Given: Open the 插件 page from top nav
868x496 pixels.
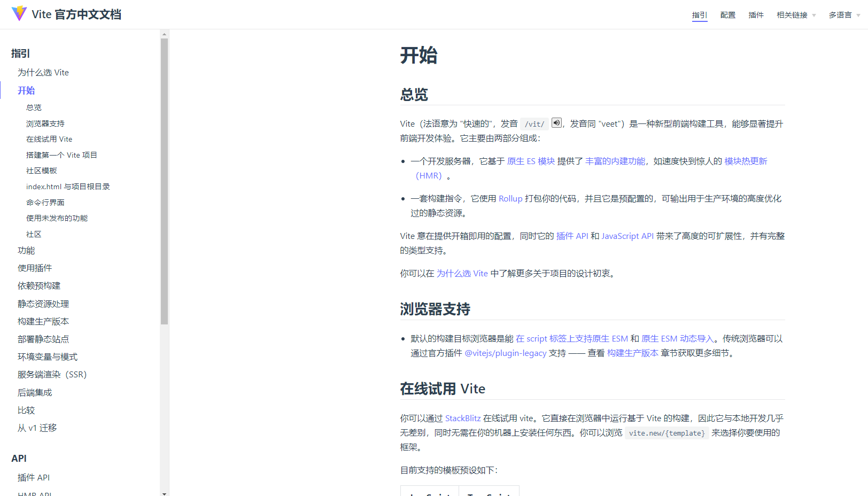Looking at the screenshot, I should click(756, 15).
